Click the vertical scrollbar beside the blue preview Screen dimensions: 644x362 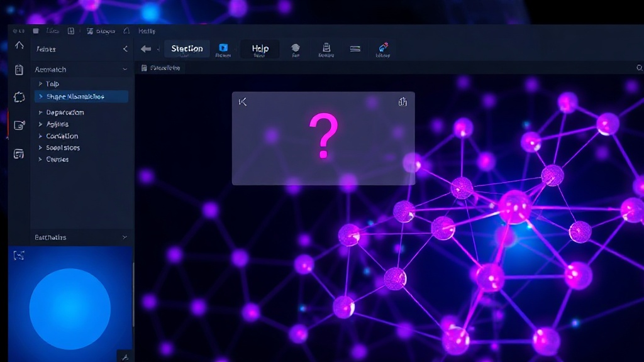133,295
